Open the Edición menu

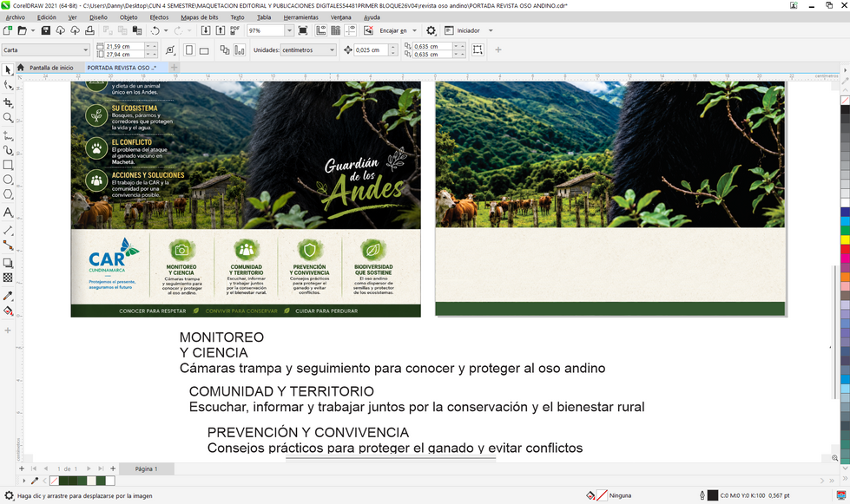click(x=47, y=17)
